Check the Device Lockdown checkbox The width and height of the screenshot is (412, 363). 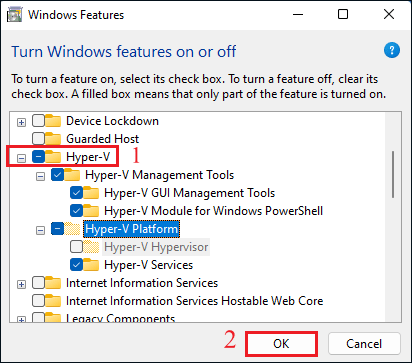(x=38, y=121)
